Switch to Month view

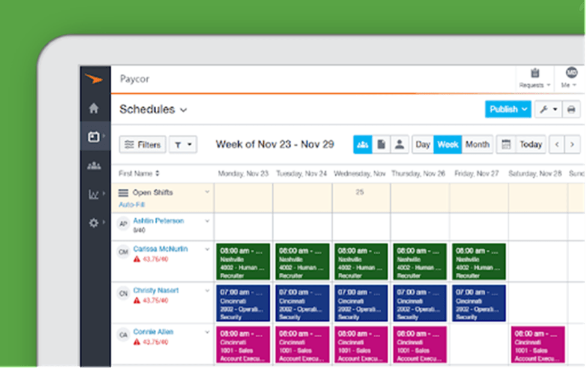pyautogui.click(x=477, y=144)
